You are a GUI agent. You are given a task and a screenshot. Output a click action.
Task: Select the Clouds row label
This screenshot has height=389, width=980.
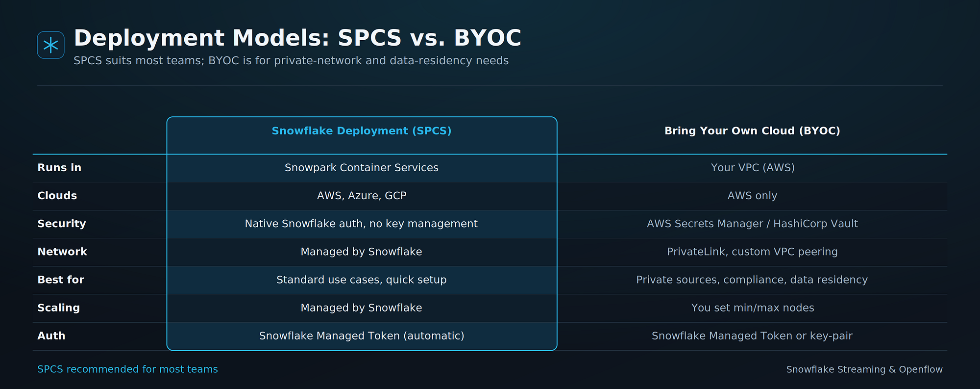57,196
